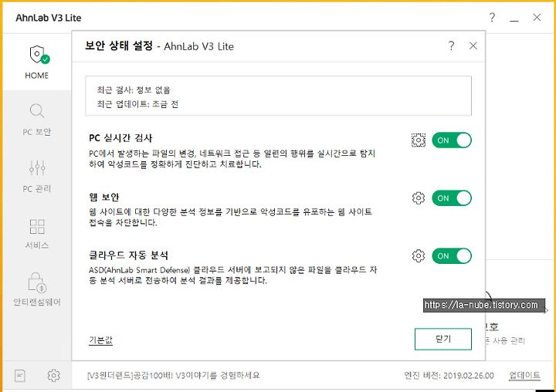Open 클라우드 자동 분석 settings gear
Image resolution: width=556 pixels, height=392 pixels.
point(419,256)
